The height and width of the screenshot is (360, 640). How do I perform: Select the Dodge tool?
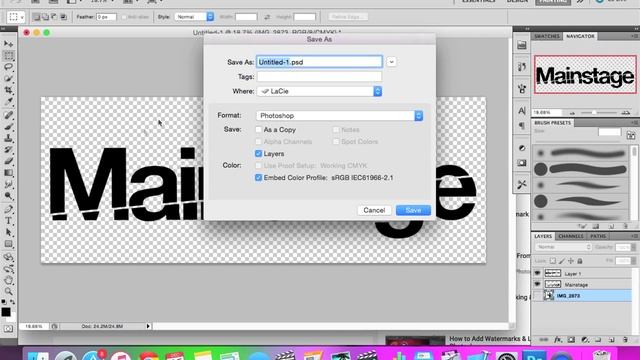pyautogui.click(x=8, y=196)
